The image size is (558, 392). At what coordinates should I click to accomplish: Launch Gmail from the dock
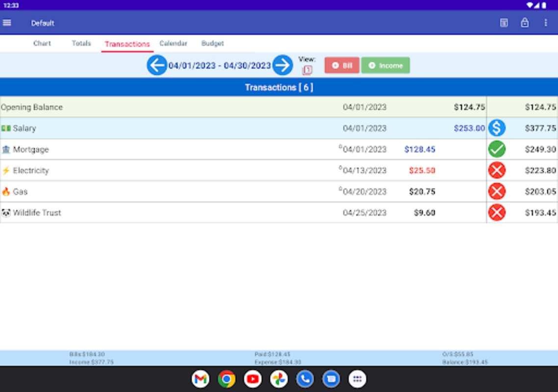pyautogui.click(x=201, y=379)
